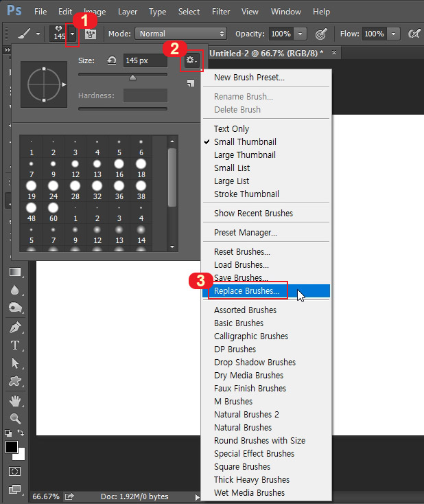The height and width of the screenshot is (504, 424).
Task: Switch view to Stroke Thumbnail
Action: pyautogui.click(x=266, y=194)
